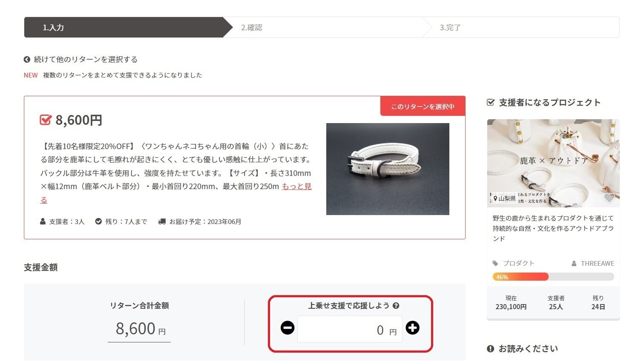Click the このリターンを選択中 button
The height and width of the screenshot is (362, 644).
[423, 106]
